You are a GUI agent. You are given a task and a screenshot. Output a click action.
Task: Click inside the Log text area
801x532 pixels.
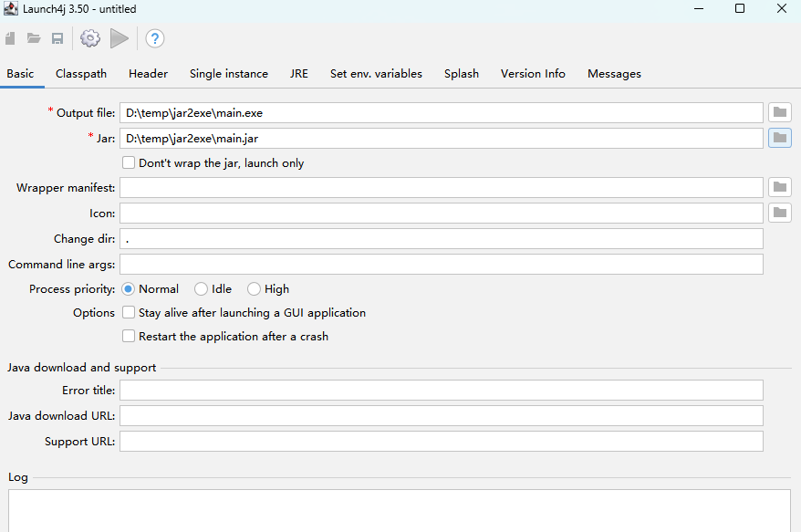pyautogui.click(x=400, y=510)
